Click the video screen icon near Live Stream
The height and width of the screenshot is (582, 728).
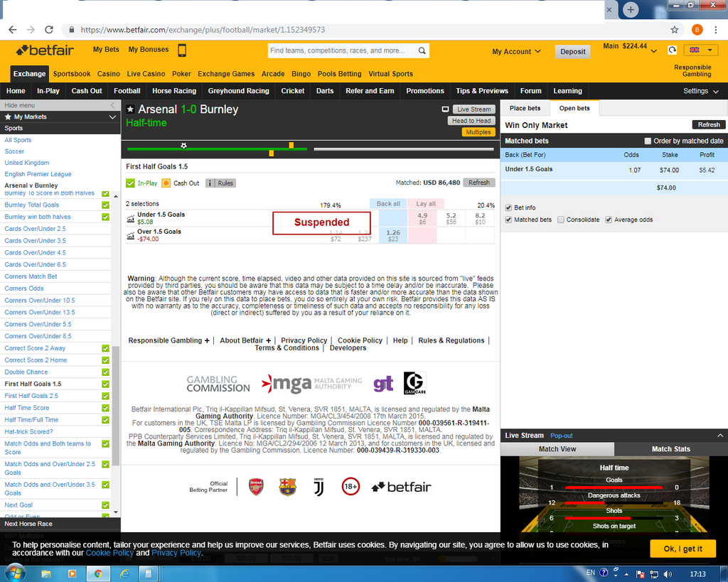pyautogui.click(x=445, y=109)
